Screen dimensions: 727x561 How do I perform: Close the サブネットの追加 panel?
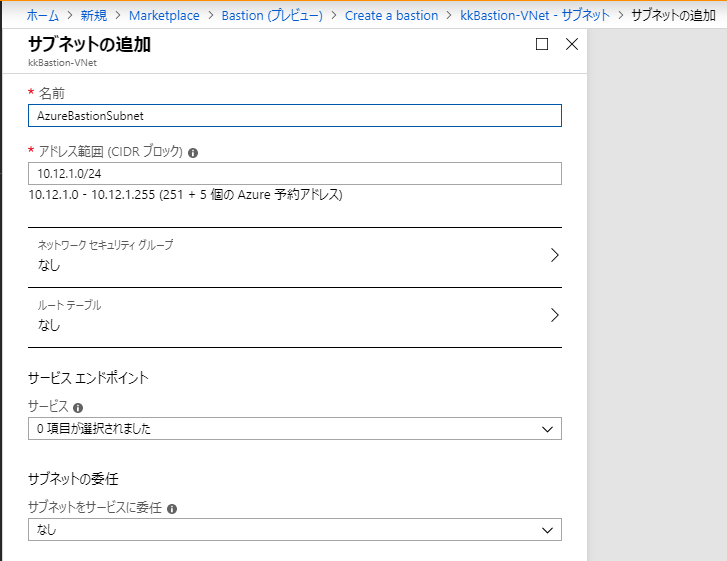pyautogui.click(x=572, y=44)
